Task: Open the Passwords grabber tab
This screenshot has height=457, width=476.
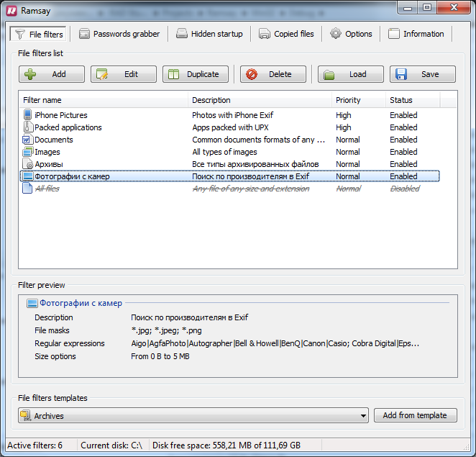Action: [x=119, y=34]
